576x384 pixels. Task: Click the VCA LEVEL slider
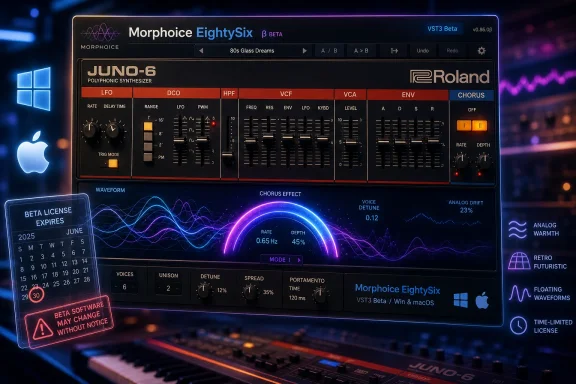tap(351, 143)
